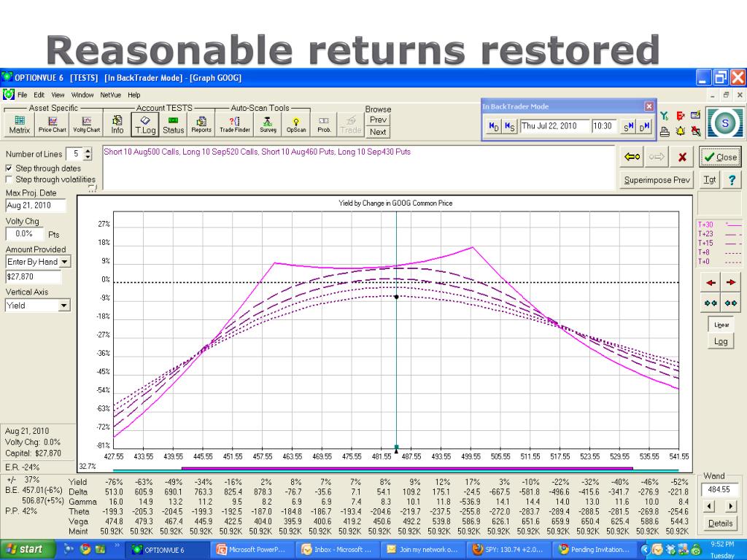Viewport: 747px width, 560px height.
Task: Click the Max Proj. Date field
Action: coord(36,205)
